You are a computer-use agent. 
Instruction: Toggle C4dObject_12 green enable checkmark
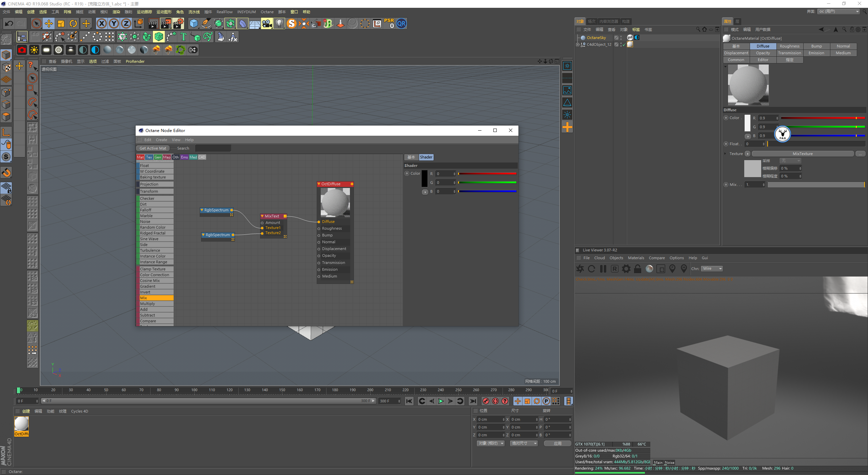point(624,44)
